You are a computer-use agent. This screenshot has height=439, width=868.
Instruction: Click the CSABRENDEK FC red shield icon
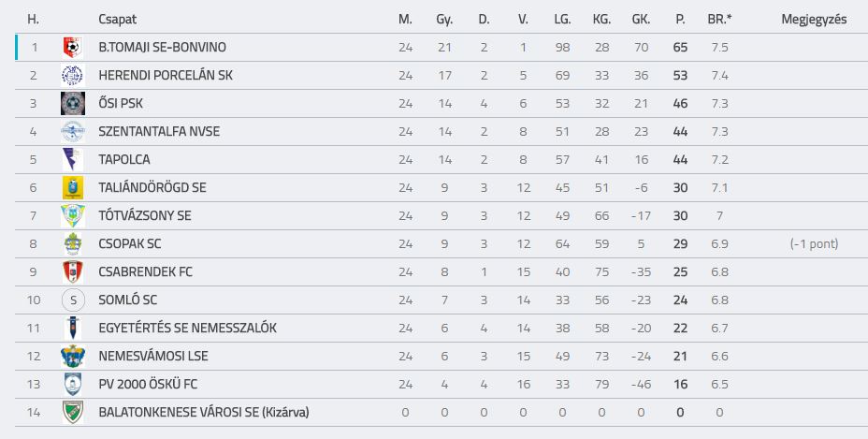[73, 272]
